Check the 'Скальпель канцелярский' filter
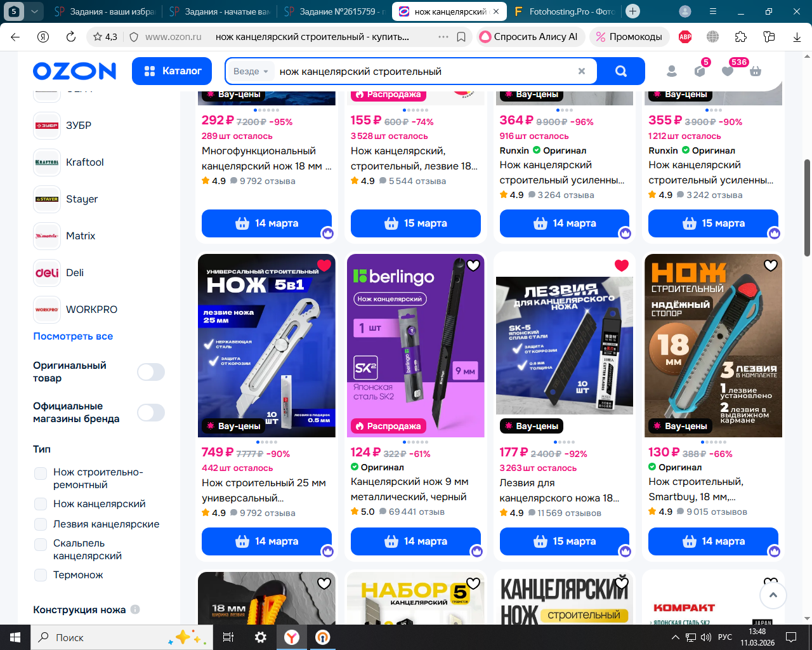The width and height of the screenshot is (812, 650). point(41,545)
